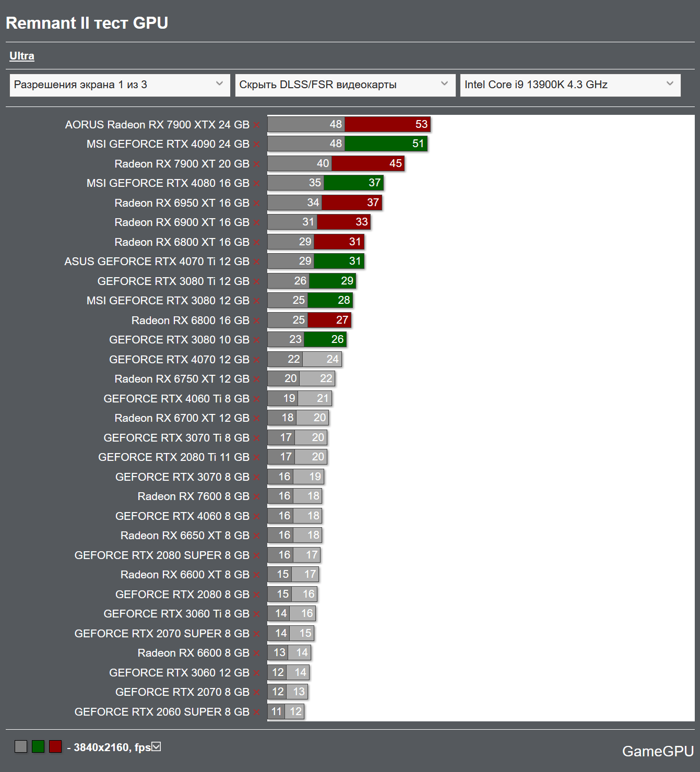Click the red X next to GEFORCE RTX 3080 10 GB

pos(256,340)
